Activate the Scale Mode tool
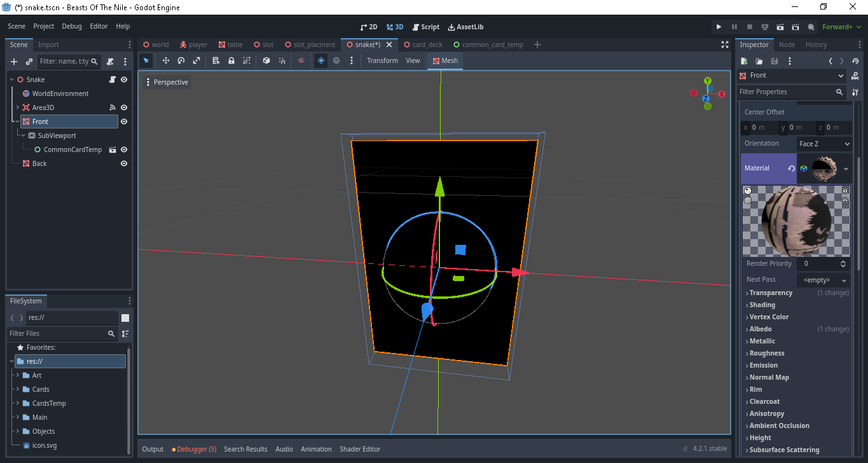 (x=196, y=60)
